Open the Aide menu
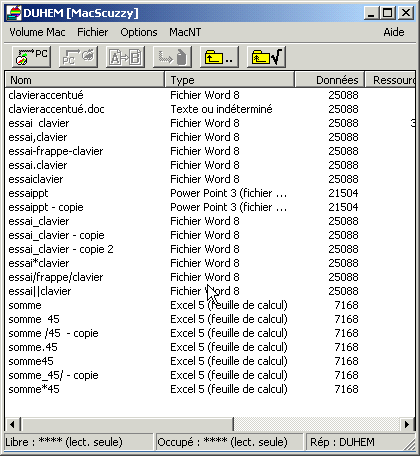The height and width of the screenshot is (456, 420). point(394,32)
